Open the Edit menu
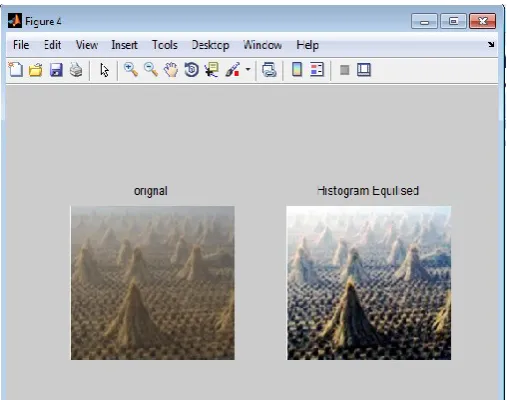 point(53,45)
